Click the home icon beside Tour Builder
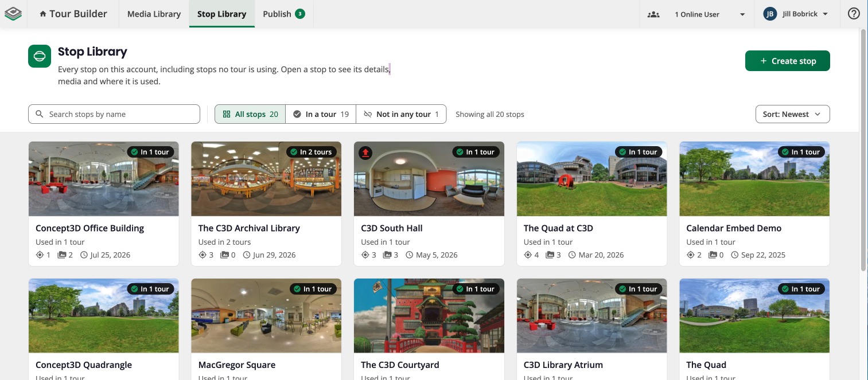Viewport: 868px width, 380px height. pos(43,14)
